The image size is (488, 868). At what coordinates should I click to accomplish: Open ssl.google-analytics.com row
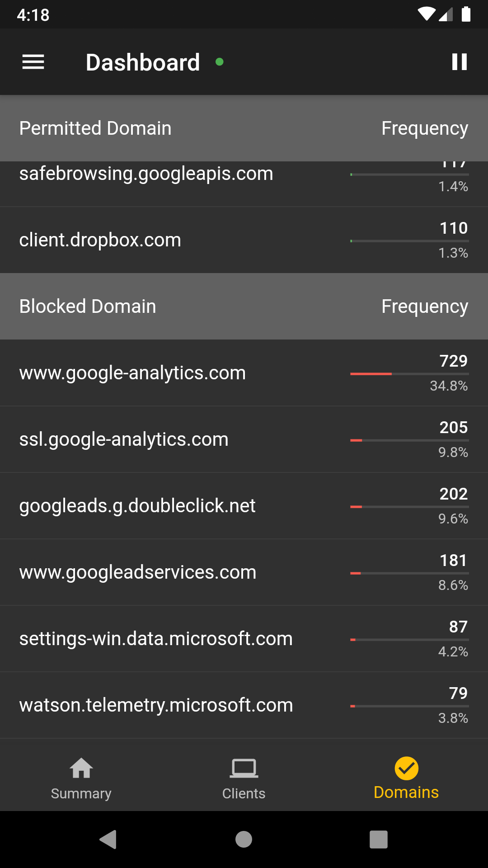244,439
